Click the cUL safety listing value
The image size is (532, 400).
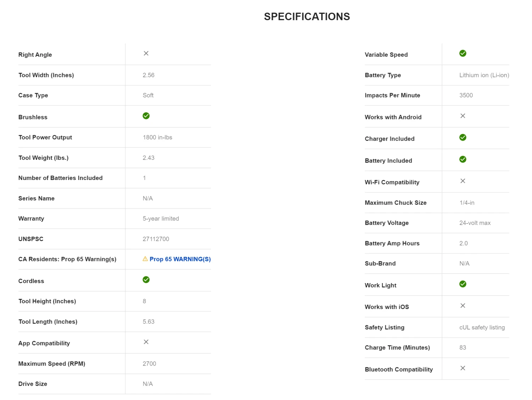point(482,327)
